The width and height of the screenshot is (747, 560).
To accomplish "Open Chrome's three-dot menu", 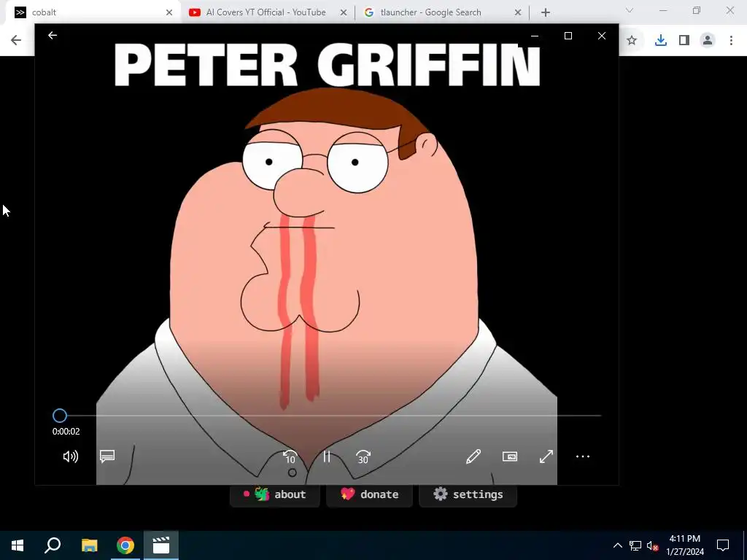I will (x=731, y=41).
